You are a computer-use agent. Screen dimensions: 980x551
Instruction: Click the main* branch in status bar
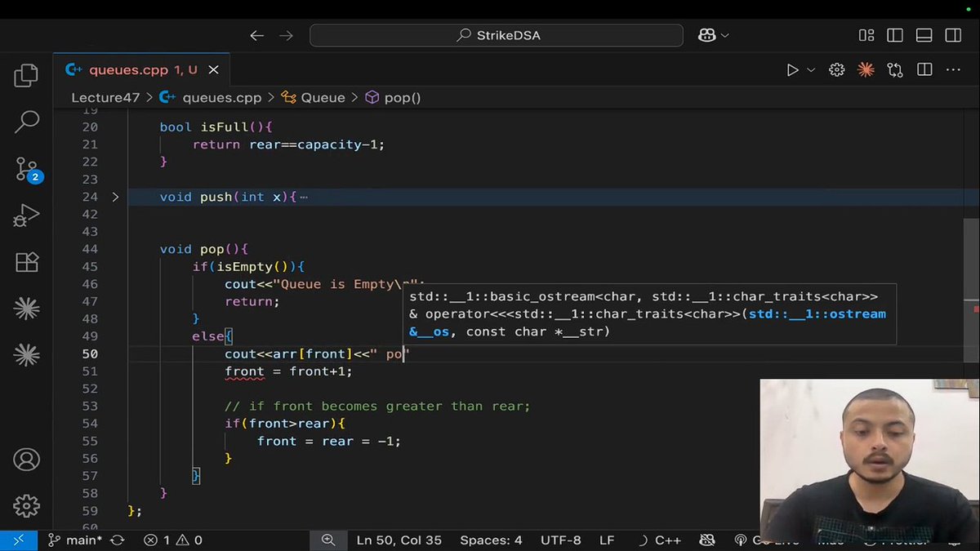[76, 540]
